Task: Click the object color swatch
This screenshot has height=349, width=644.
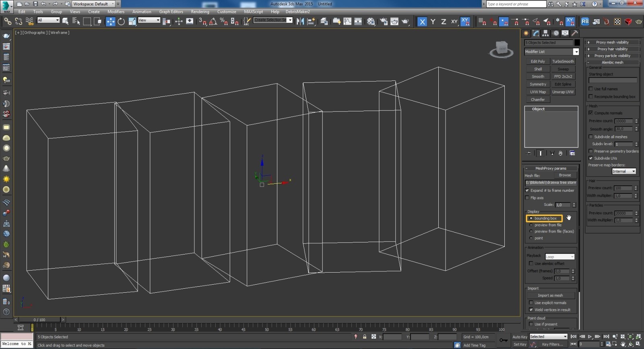Action: point(577,43)
